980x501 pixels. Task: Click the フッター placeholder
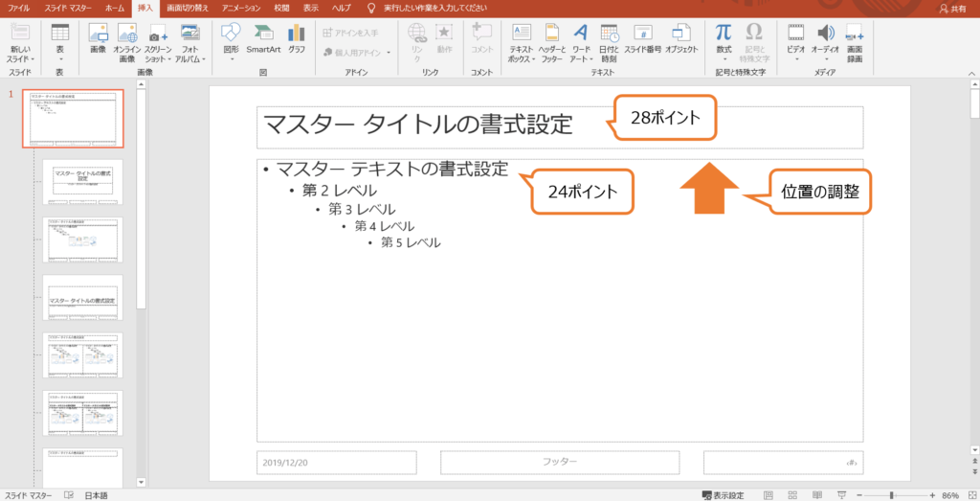tap(559, 463)
